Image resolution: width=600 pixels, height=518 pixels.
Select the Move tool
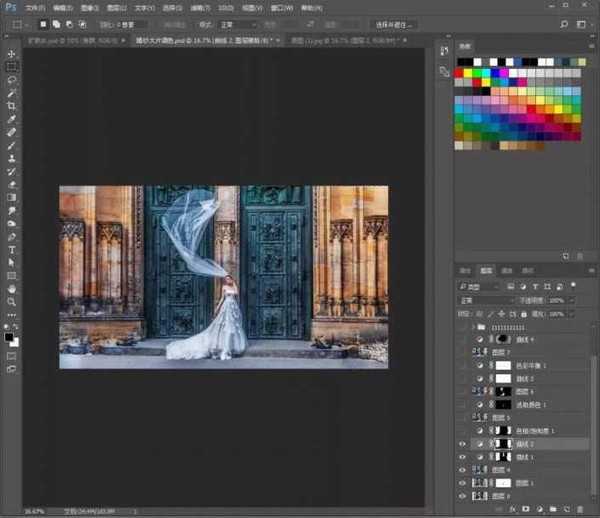[12, 54]
